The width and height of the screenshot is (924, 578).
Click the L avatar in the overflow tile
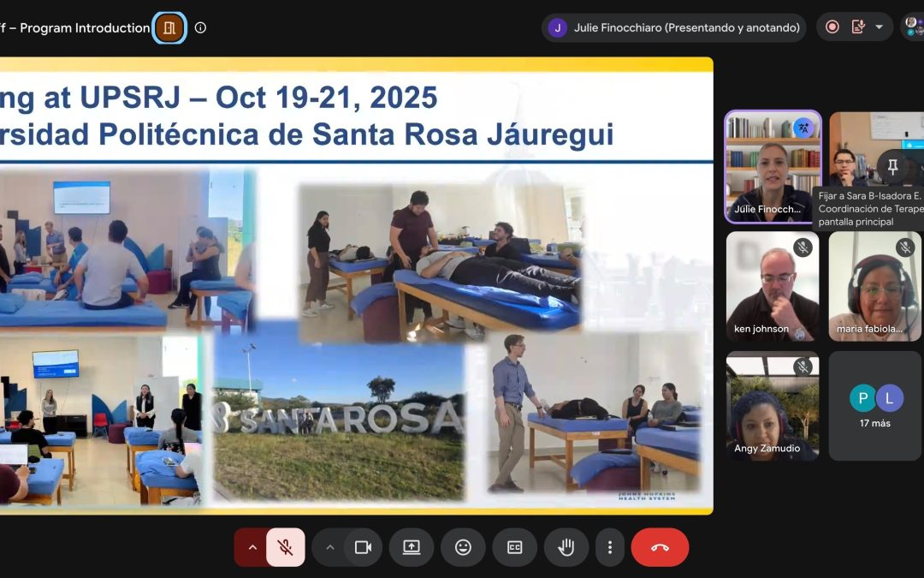tap(889, 398)
